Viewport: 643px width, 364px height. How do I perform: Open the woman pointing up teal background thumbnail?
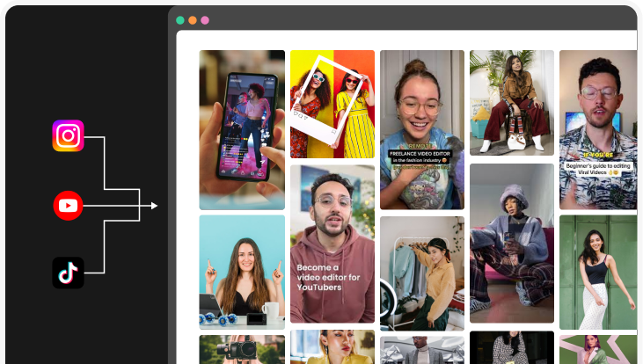[242, 273]
